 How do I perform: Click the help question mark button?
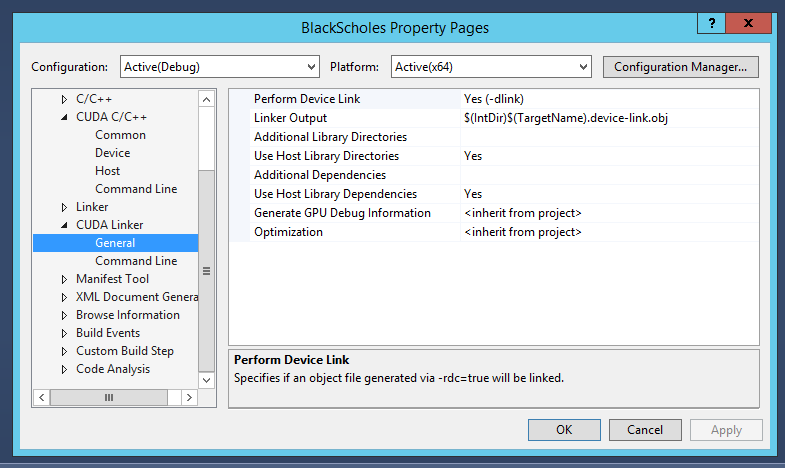tap(711, 23)
